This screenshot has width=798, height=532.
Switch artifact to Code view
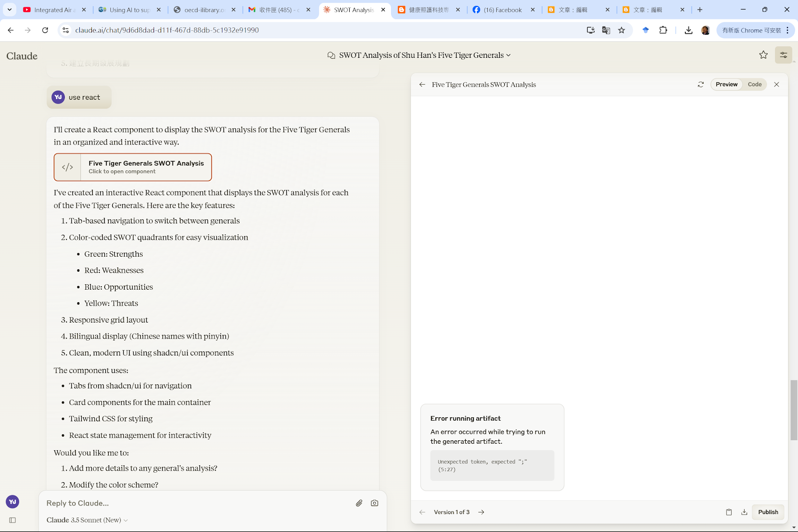pyautogui.click(x=755, y=84)
